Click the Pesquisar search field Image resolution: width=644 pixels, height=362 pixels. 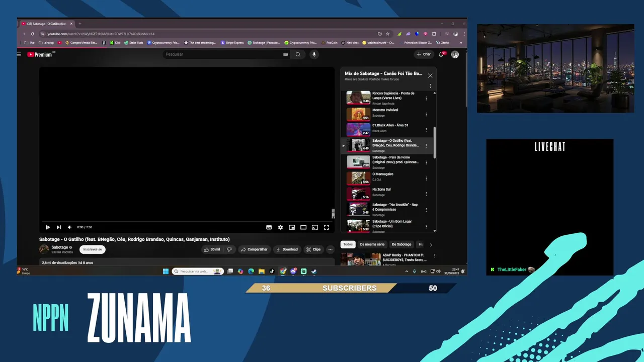point(221,54)
